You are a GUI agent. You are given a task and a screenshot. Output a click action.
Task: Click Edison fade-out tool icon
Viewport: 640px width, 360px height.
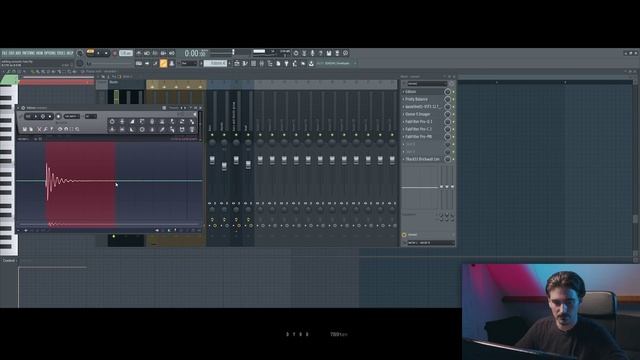pos(132,129)
